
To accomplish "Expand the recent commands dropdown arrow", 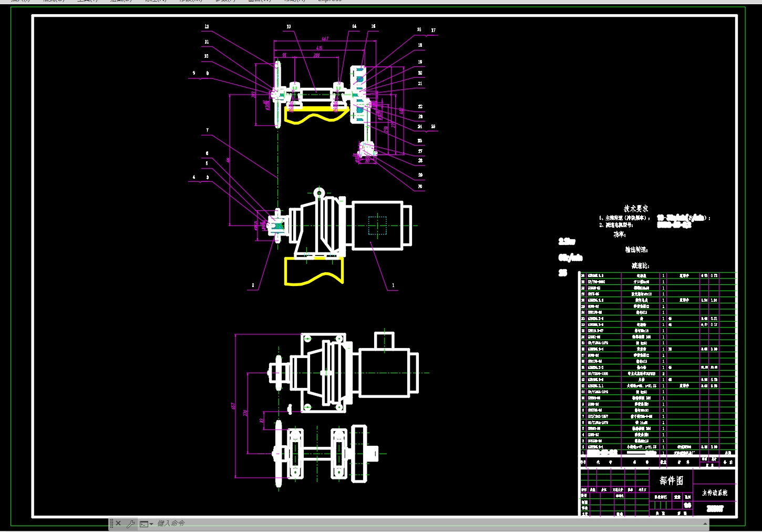I will (x=151, y=524).
